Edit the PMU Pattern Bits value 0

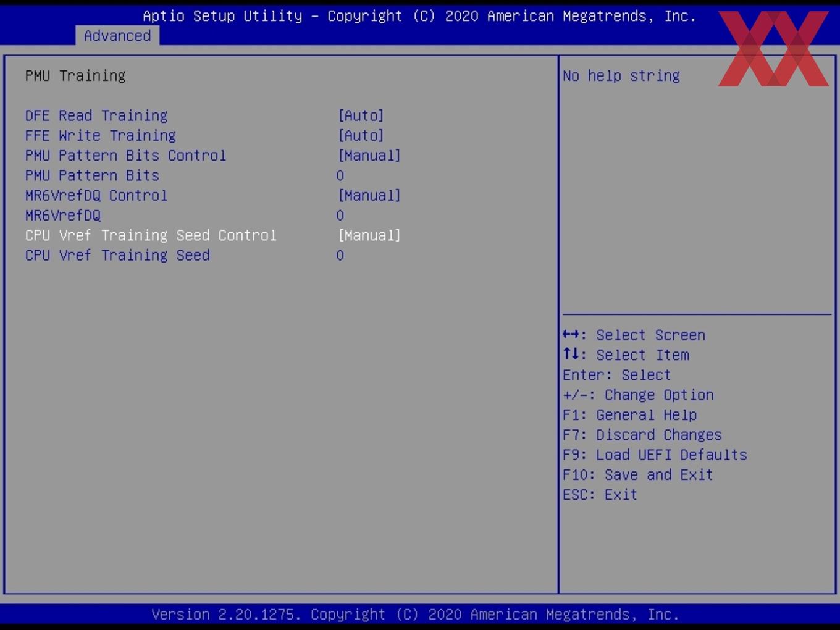click(340, 175)
